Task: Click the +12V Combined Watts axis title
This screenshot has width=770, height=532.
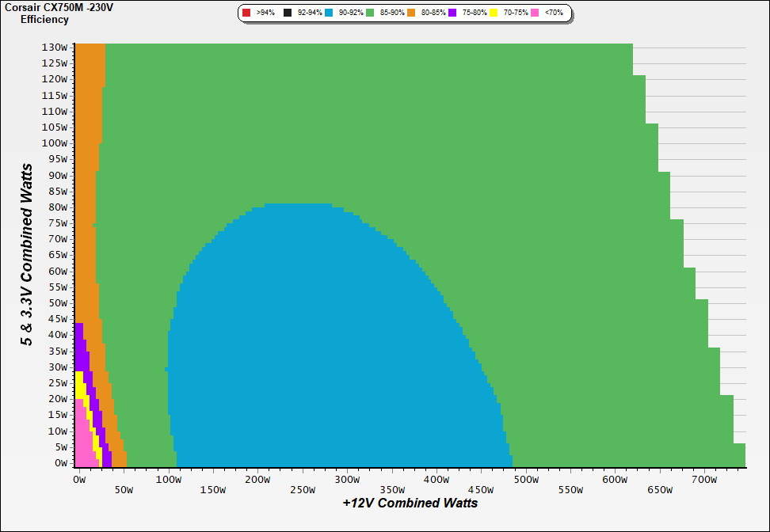Action: (x=410, y=503)
